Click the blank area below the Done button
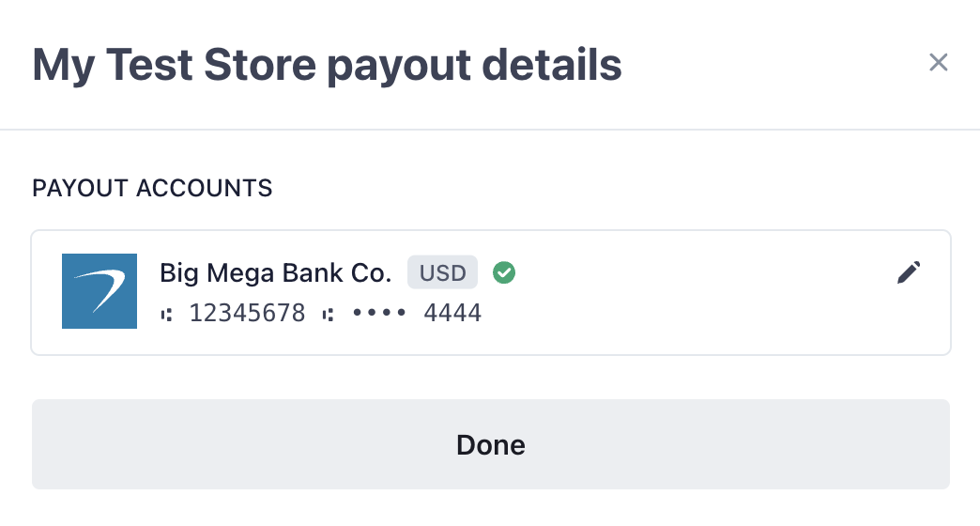This screenshot has height=526, width=980. coord(490,509)
